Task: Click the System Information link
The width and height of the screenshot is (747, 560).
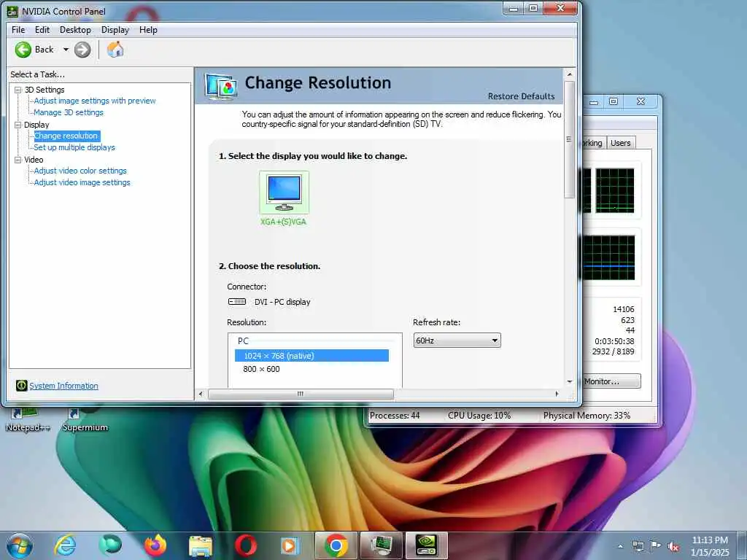Action: [64, 386]
